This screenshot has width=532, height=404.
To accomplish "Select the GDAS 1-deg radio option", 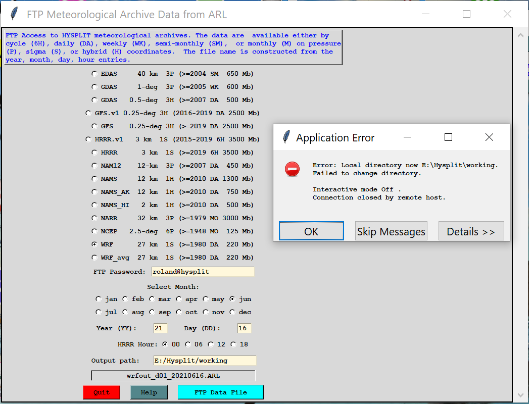I will tap(94, 87).
